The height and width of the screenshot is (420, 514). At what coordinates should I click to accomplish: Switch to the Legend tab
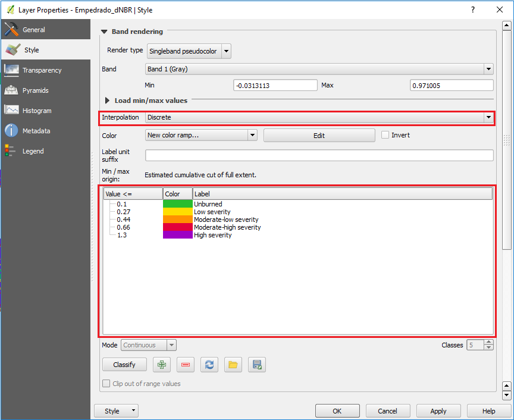(33, 151)
